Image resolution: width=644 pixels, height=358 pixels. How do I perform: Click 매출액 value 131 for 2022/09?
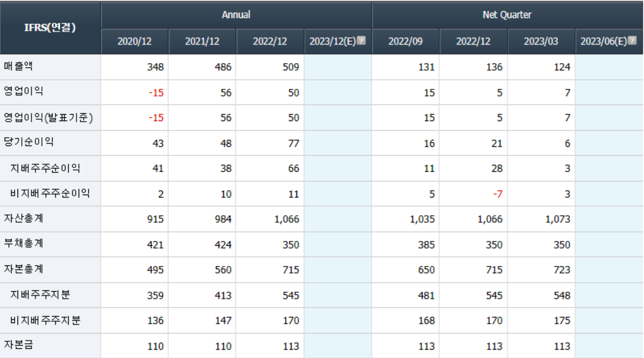[427, 67]
